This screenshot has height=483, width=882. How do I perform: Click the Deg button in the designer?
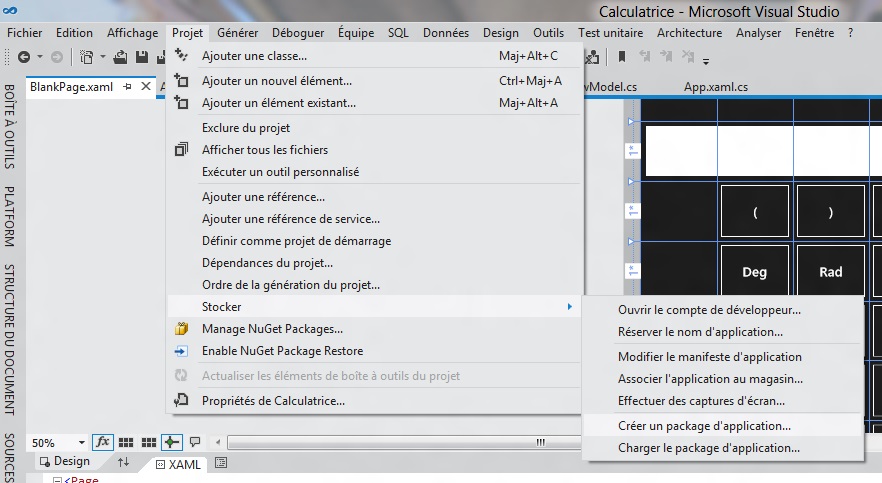[x=754, y=272]
